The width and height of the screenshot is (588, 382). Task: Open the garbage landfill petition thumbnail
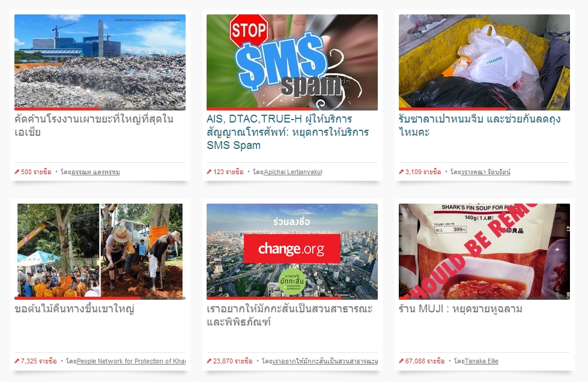click(x=100, y=61)
